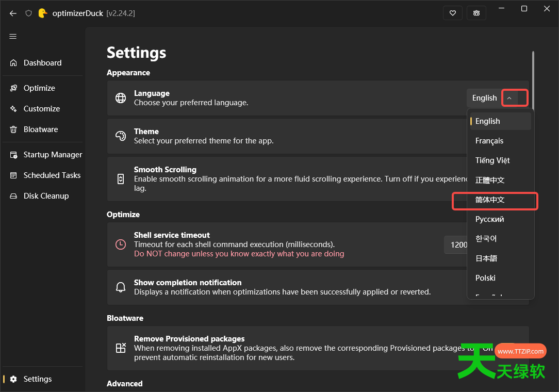Click the optimizerDuck duck logo
559x392 pixels.
pos(42,13)
